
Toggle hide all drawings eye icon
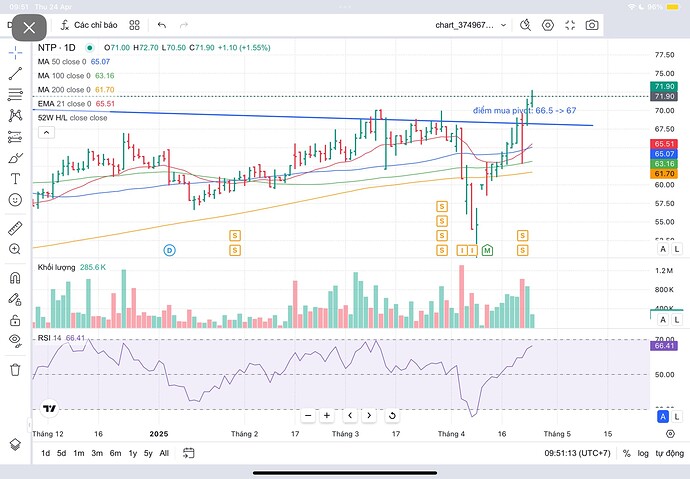(15, 340)
